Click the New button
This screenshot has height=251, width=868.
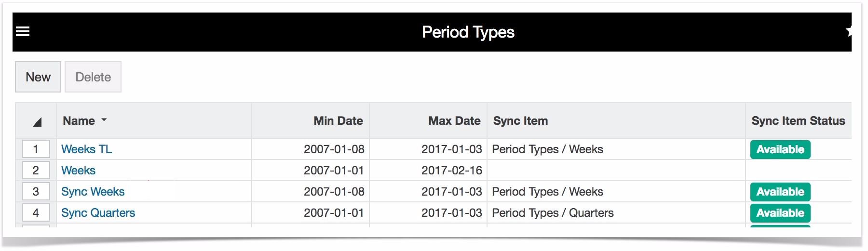(x=38, y=77)
